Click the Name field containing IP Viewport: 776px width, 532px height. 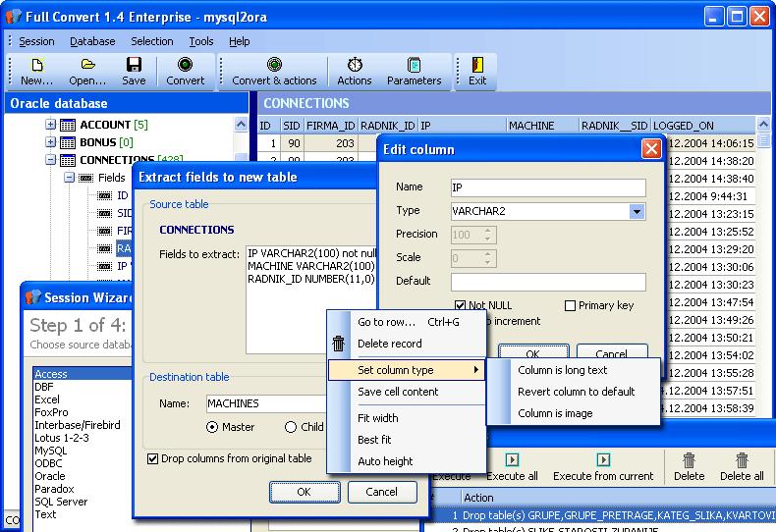(x=548, y=187)
